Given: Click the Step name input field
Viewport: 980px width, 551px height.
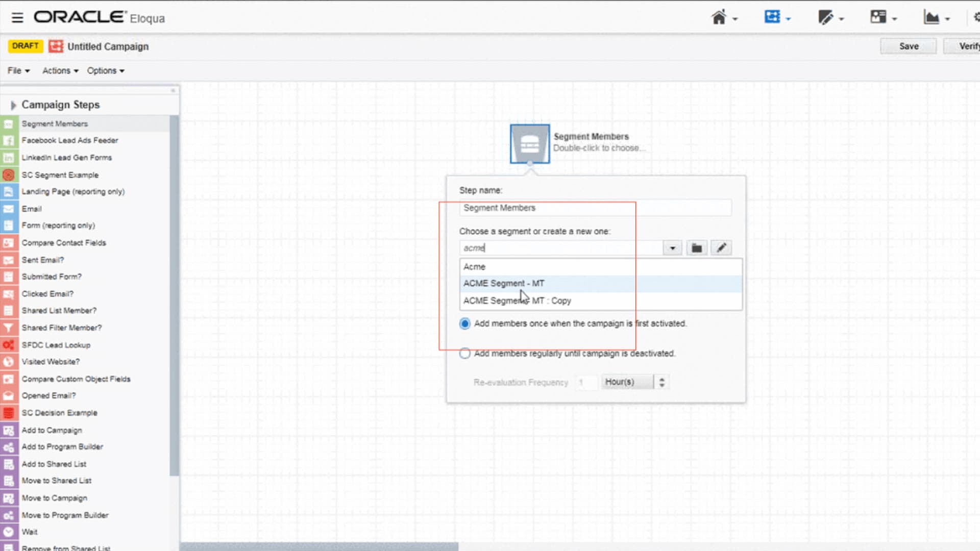Looking at the screenshot, I should (596, 207).
